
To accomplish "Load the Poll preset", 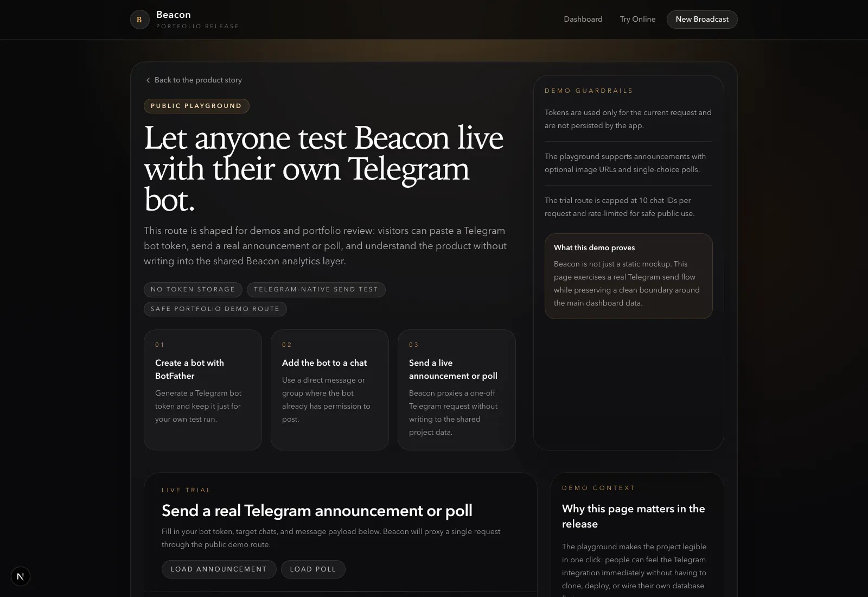I will 313,569.
